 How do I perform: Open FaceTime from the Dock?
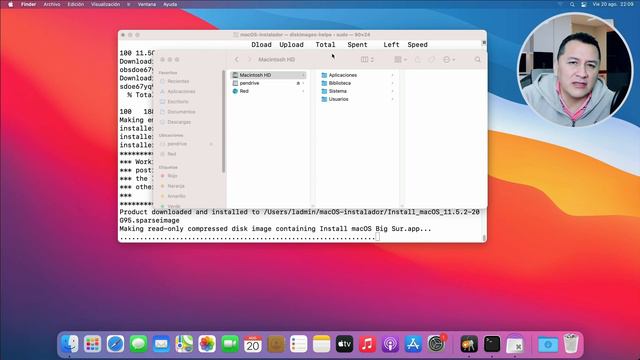[230, 344]
